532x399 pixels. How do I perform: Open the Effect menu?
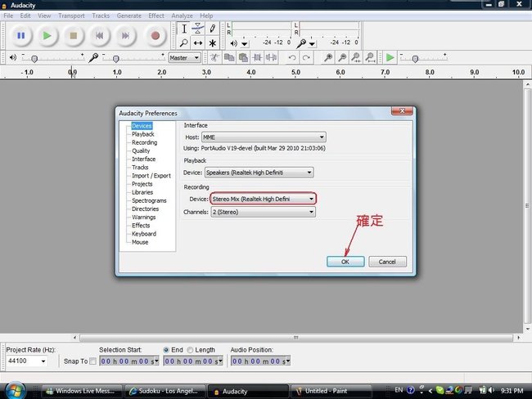[x=156, y=16]
